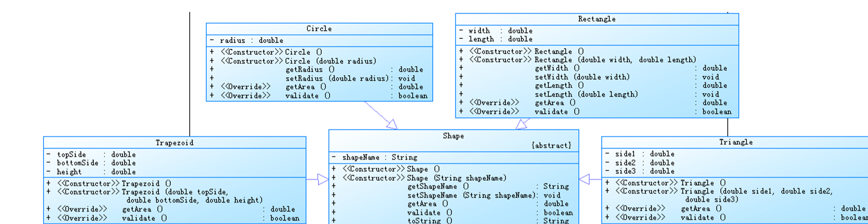The image size is (868, 224).
Task: Select the generalization arrow from Trapezoid to Shape
Action: pyautogui.click(x=318, y=179)
